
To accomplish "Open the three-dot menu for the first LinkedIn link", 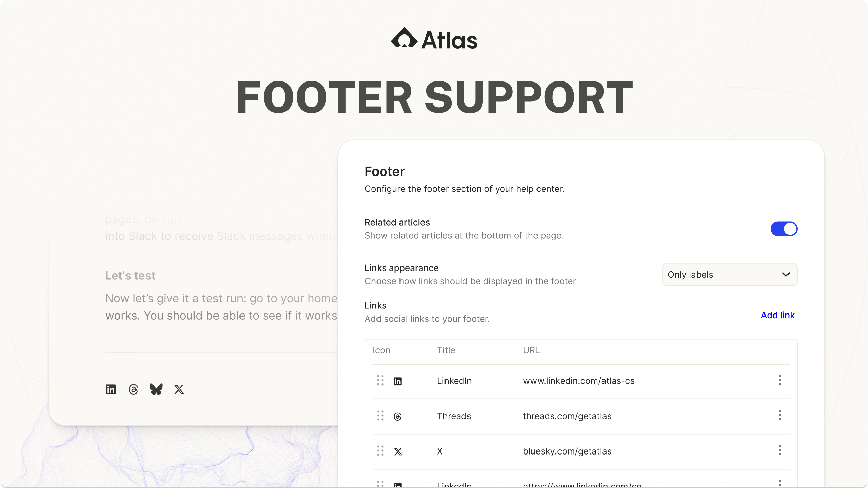I will 780,380.
